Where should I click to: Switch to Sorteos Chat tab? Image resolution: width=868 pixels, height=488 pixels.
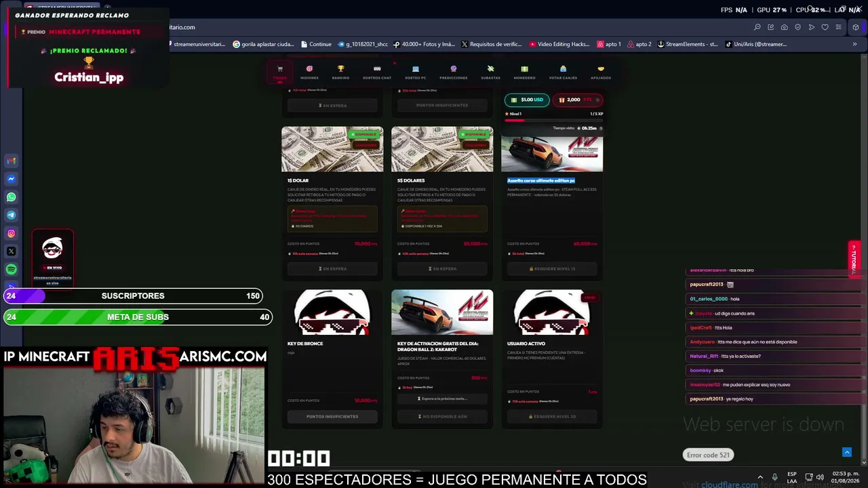[377, 72]
